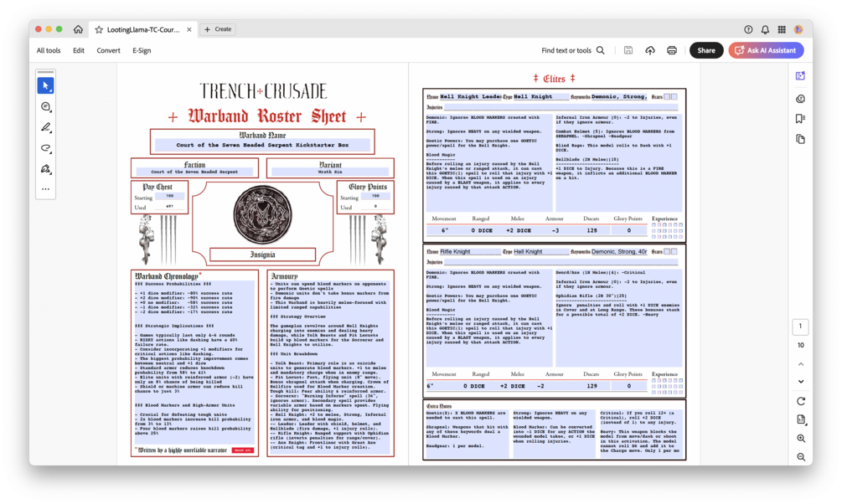Click the Warband Name field
Viewport: 842px width, 504px height.
pos(262,145)
